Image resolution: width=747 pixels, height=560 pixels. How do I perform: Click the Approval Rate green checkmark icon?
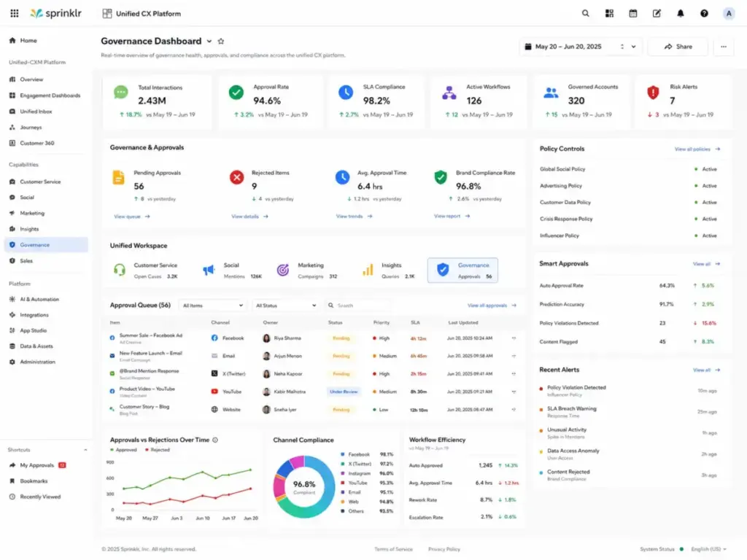[236, 92]
